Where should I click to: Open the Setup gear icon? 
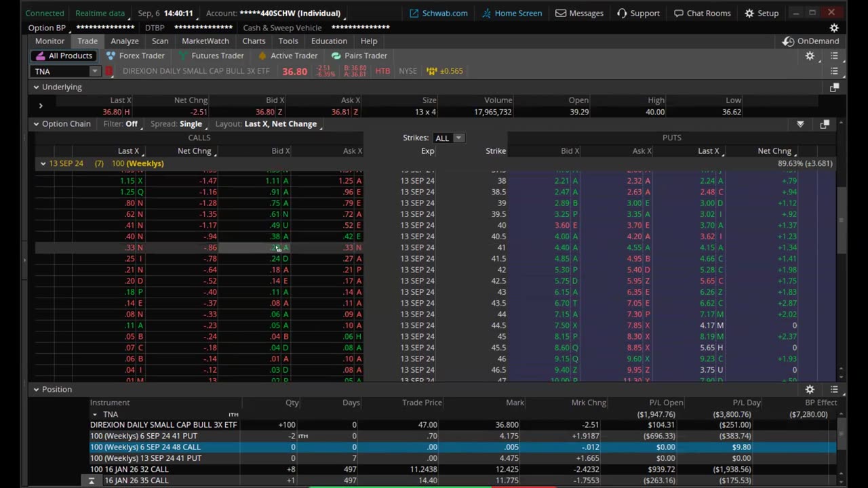749,13
